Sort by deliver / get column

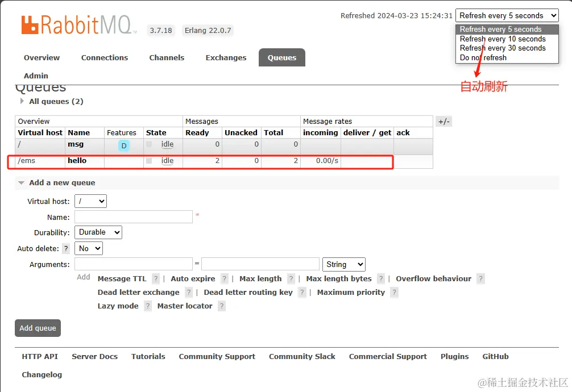tap(367, 133)
